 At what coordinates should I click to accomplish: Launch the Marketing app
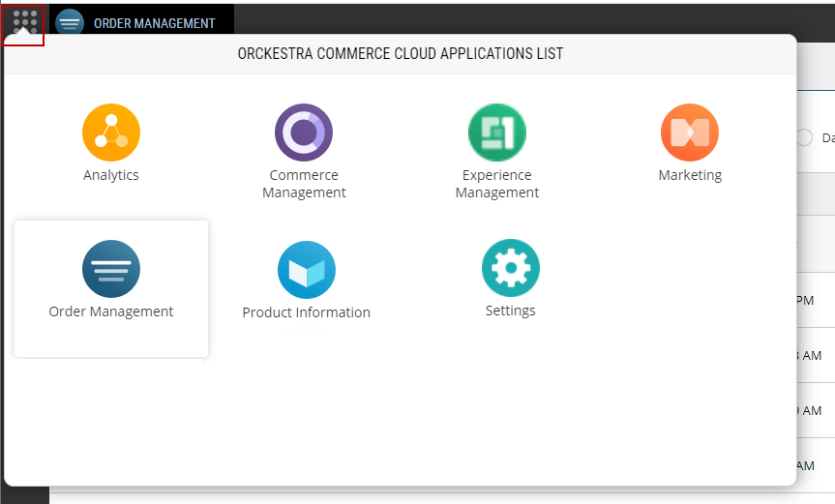click(690, 144)
